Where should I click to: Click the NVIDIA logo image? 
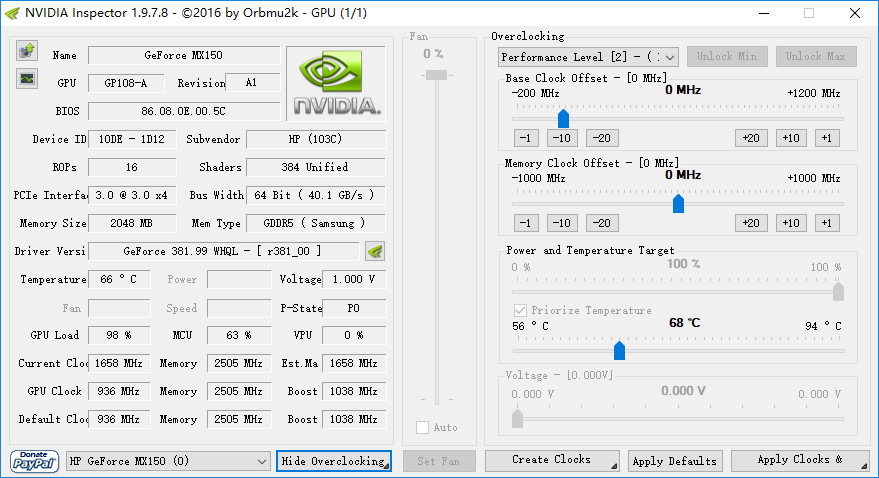336,83
